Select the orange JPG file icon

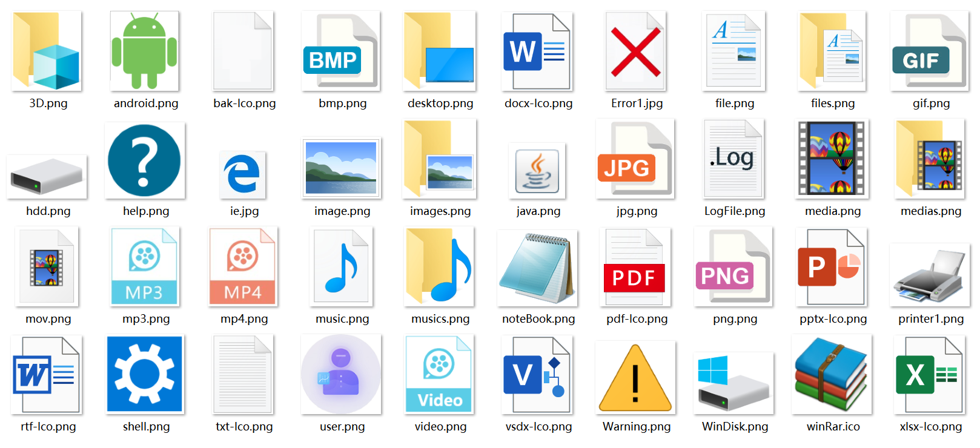[635, 159]
